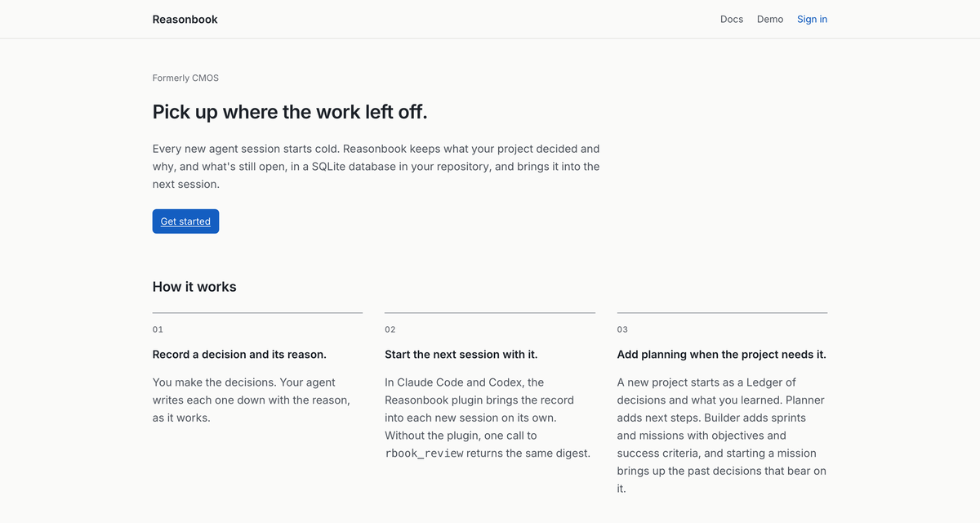Click step number 03
This screenshot has width=980, height=523.
[622, 329]
